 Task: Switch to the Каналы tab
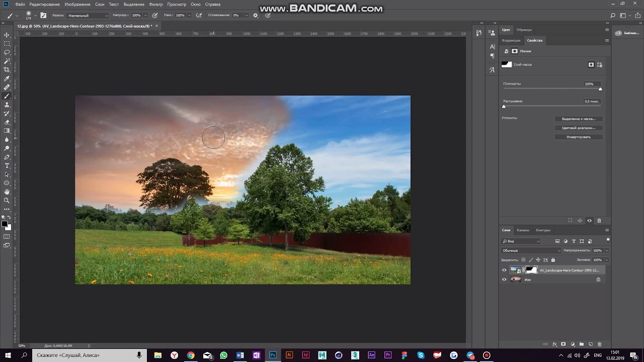click(x=523, y=230)
